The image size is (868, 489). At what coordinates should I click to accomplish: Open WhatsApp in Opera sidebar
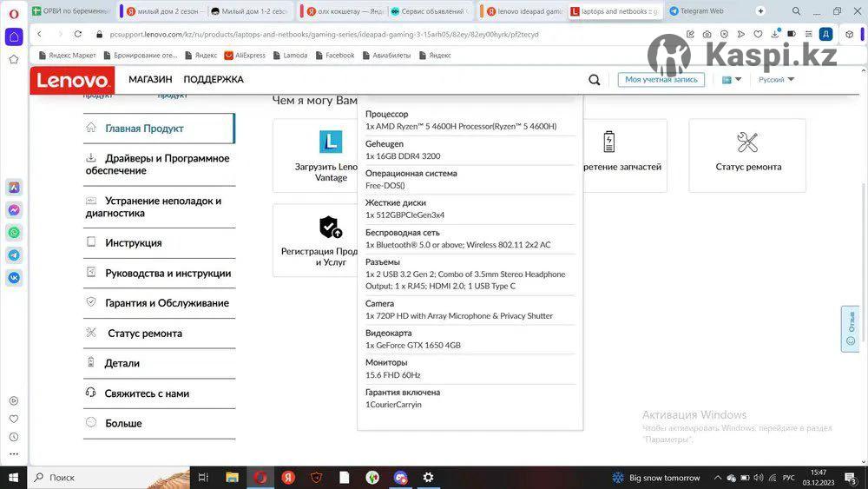tap(14, 233)
